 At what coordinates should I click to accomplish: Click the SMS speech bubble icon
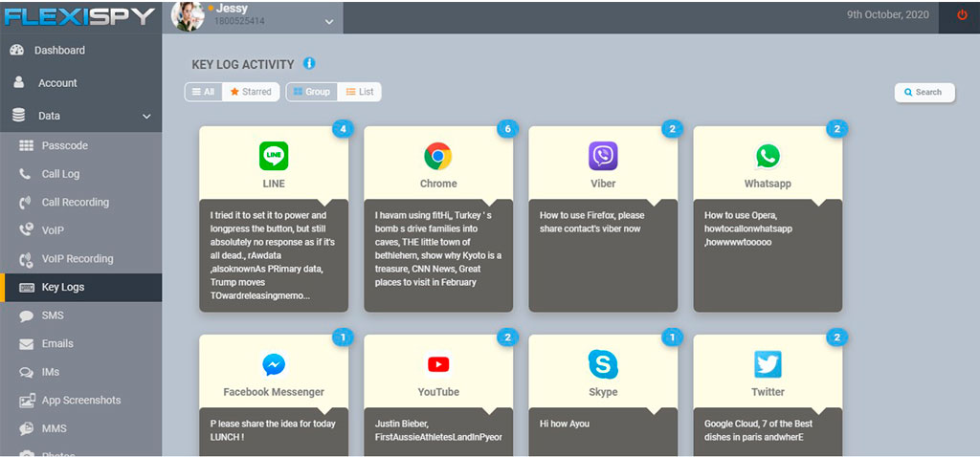tap(26, 316)
